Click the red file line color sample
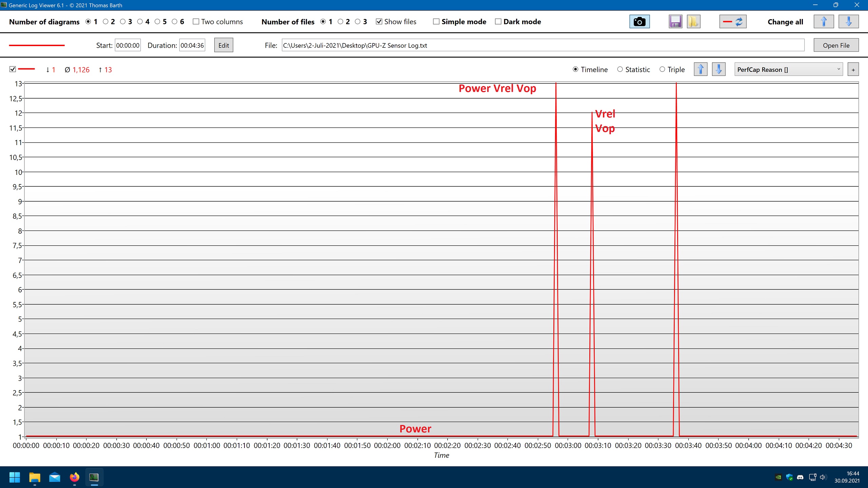The width and height of the screenshot is (868, 488). point(37,45)
